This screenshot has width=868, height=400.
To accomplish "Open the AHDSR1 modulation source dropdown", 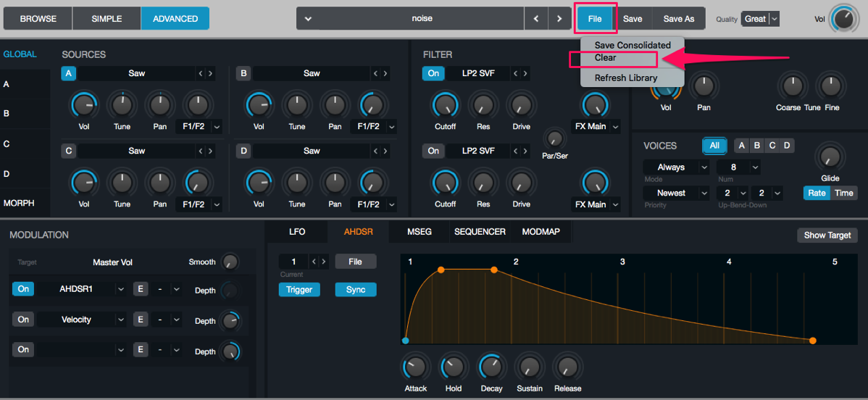I will point(82,288).
